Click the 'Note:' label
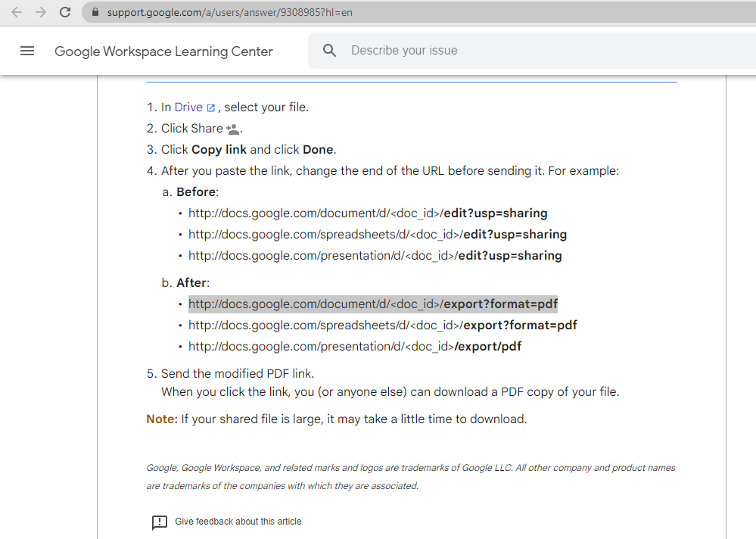The height and width of the screenshot is (539, 756). click(x=162, y=419)
